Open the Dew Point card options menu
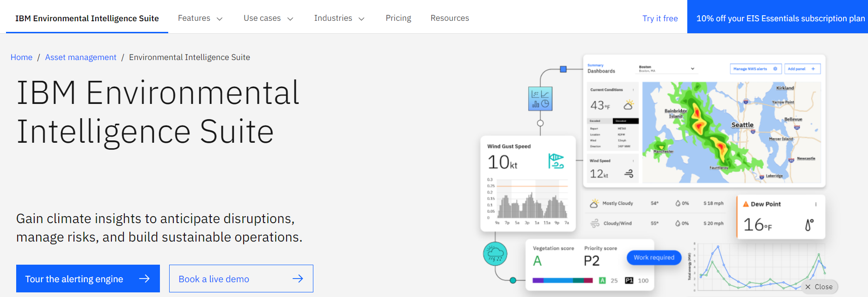The height and width of the screenshot is (297, 868). click(816, 204)
